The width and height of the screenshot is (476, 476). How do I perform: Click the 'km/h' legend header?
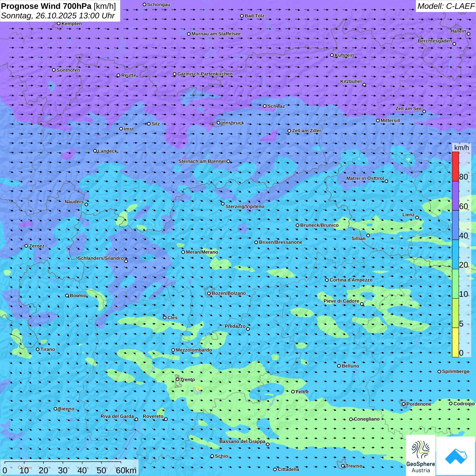pyautogui.click(x=462, y=148)
